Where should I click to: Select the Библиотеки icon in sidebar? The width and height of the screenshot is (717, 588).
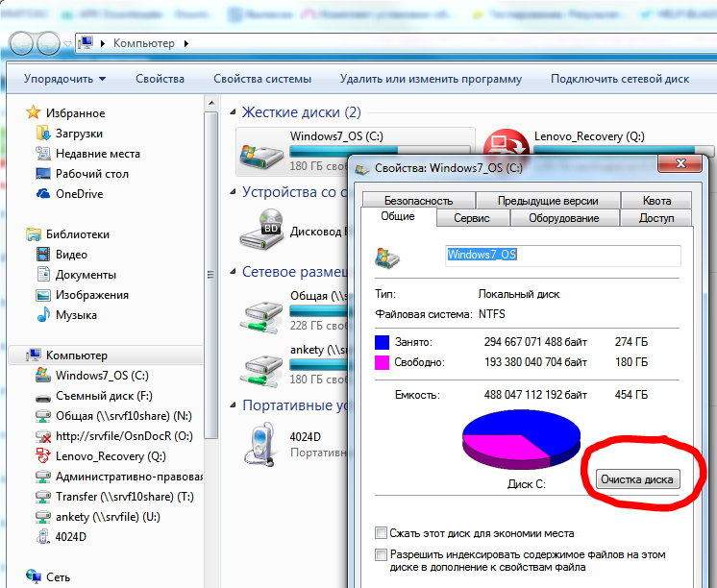point(34,234)
